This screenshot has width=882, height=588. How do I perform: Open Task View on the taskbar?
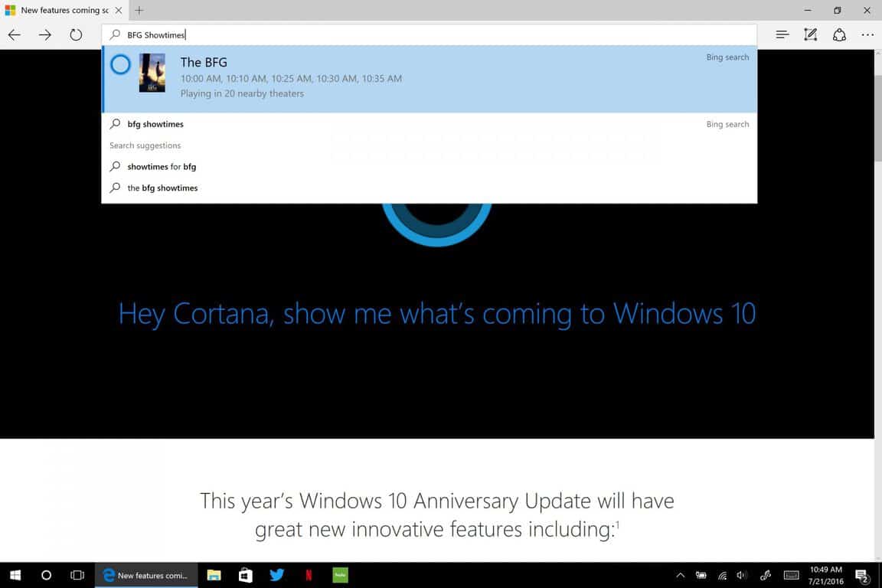(77, 575)
